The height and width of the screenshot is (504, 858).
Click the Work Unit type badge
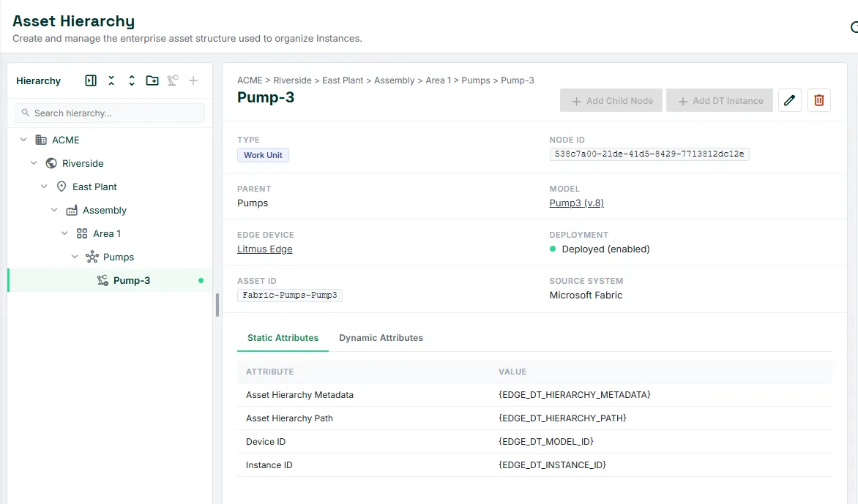[x=264, y=155]
